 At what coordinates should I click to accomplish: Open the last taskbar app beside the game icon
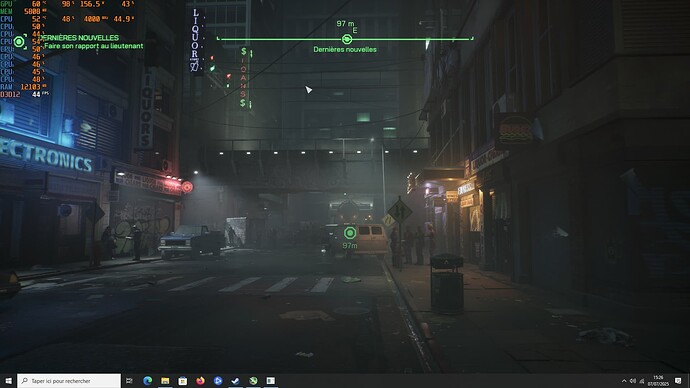point(271,381)
